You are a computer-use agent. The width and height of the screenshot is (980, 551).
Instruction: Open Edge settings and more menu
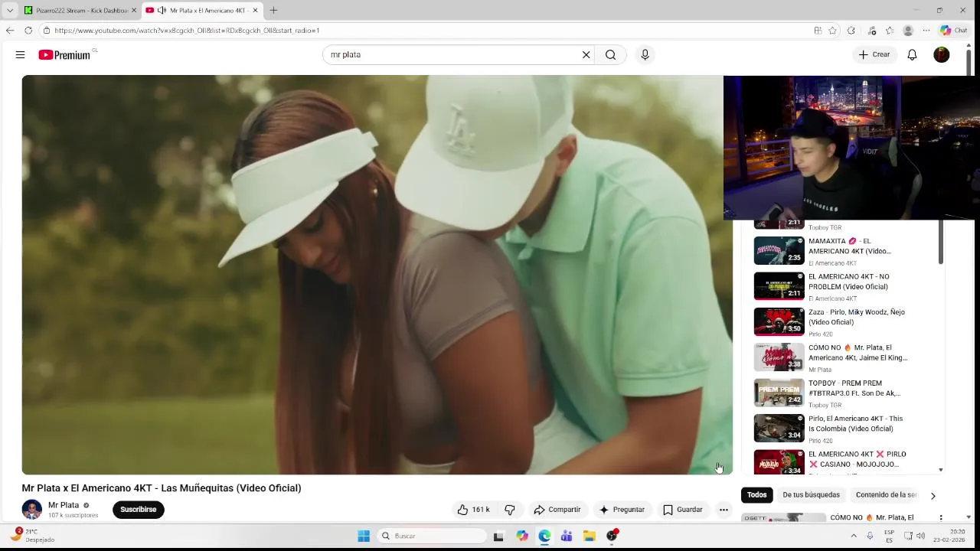coord(926,31)
